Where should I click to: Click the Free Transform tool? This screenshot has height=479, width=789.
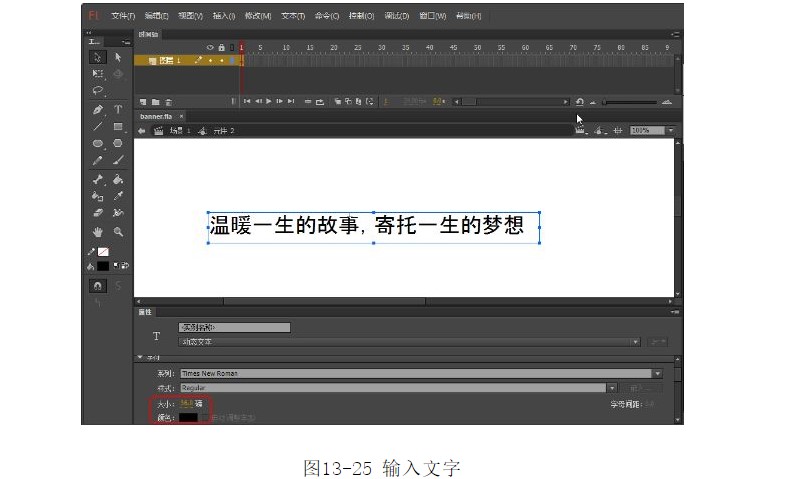pyautogui.click(x=98, y=73)
